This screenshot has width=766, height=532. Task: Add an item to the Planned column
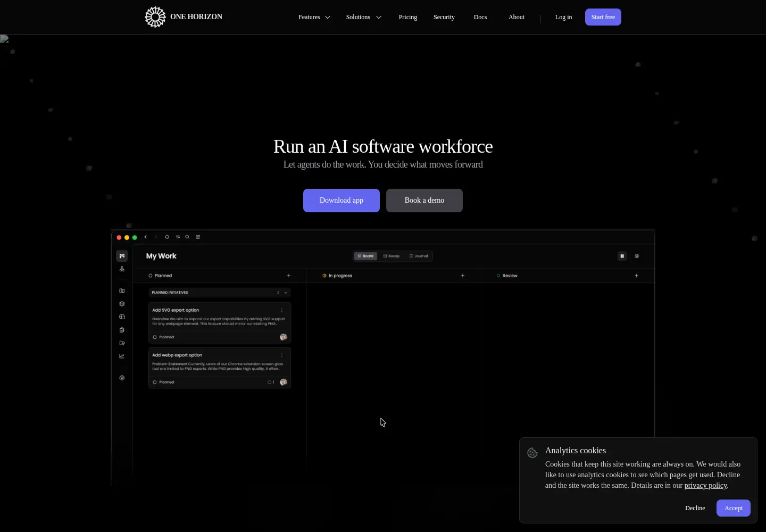(289, 276)
